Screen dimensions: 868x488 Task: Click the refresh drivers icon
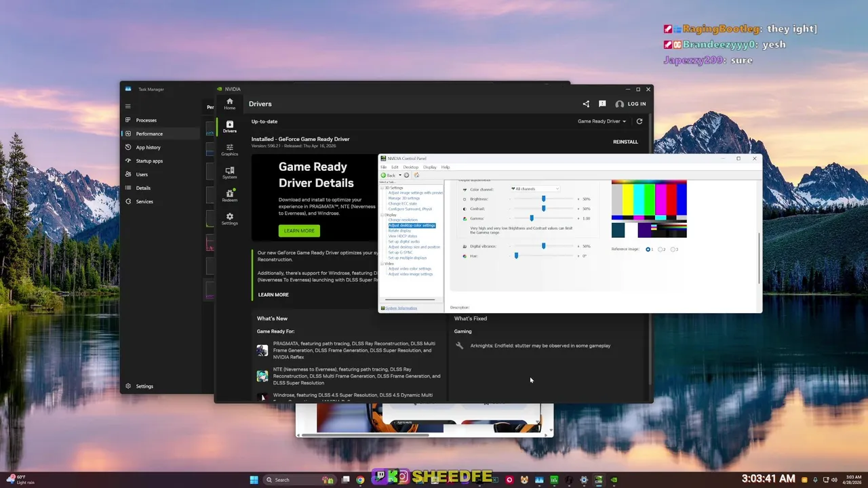click(x=639, y=121)
